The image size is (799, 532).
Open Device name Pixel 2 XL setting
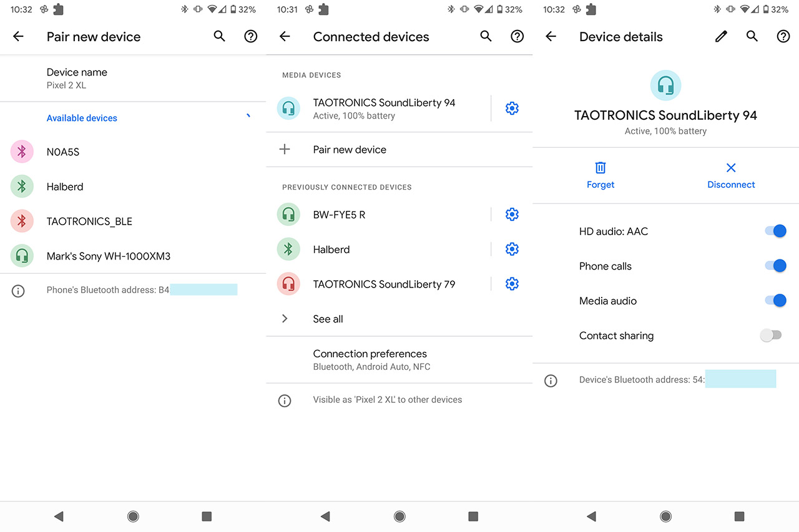[x=133, y=78]
